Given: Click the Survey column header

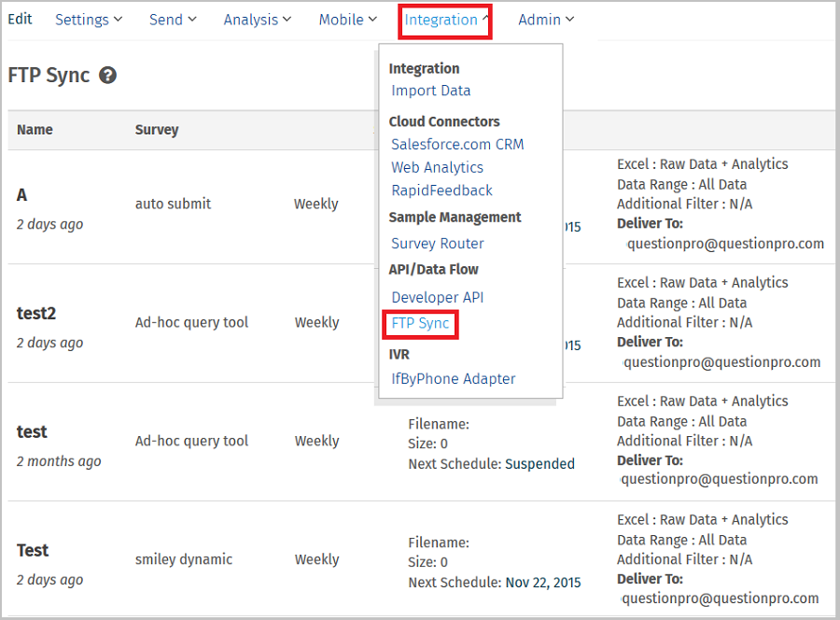Looking at the screenshot, I should point(156,130).
